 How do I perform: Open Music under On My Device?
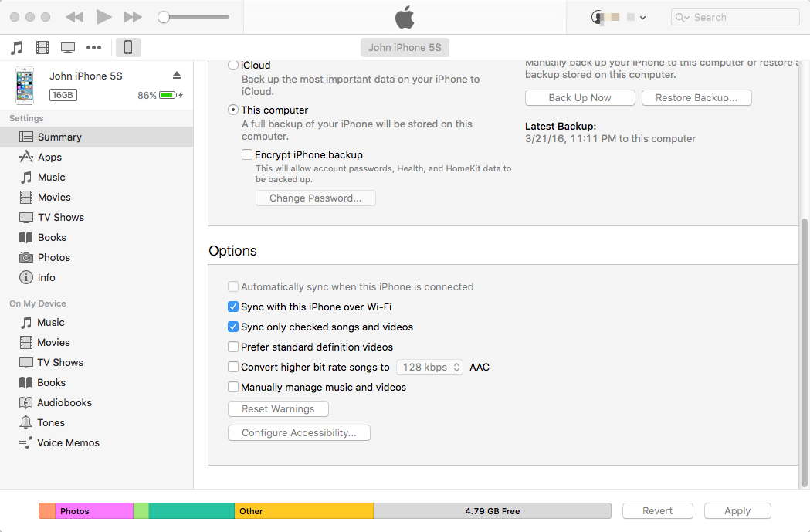tap(97, 322)
